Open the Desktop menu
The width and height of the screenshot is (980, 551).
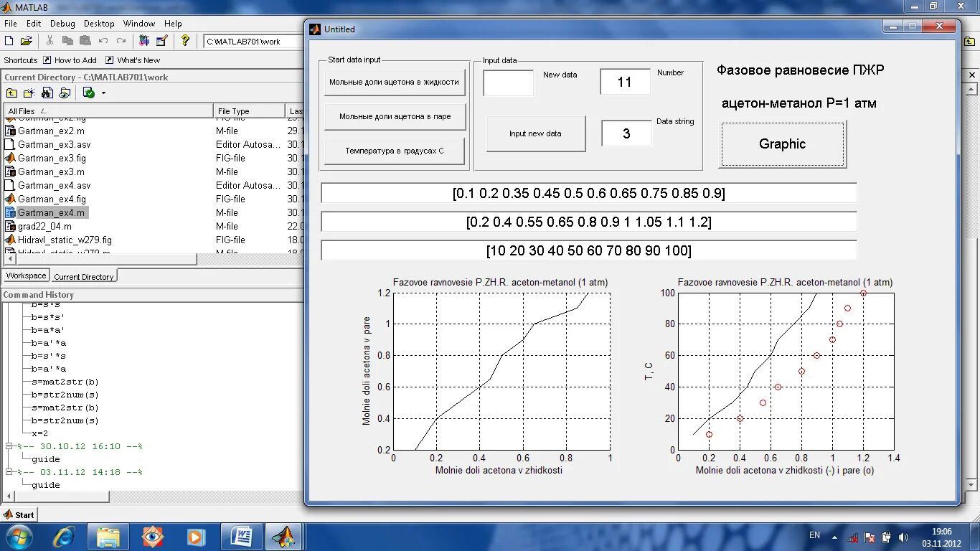[99, 24]
